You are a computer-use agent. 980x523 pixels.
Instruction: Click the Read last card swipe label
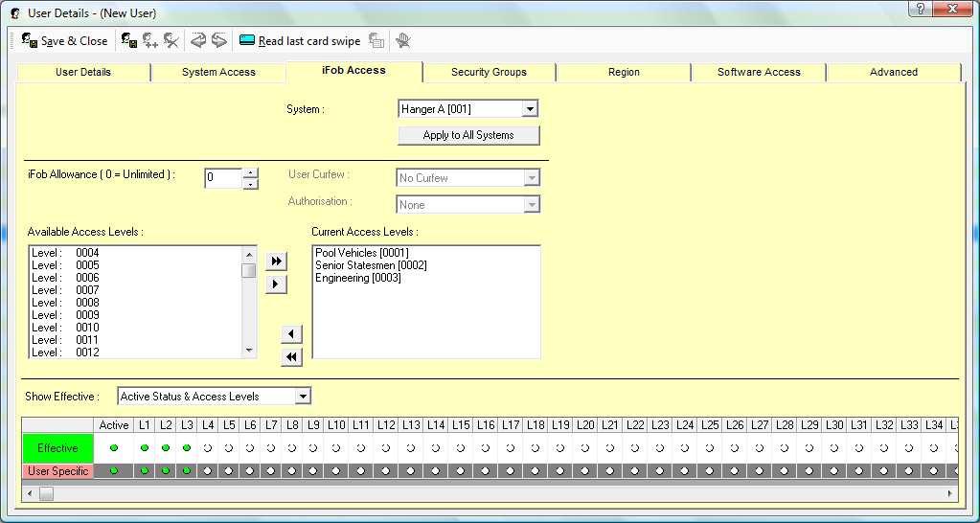tap(309, 41)
